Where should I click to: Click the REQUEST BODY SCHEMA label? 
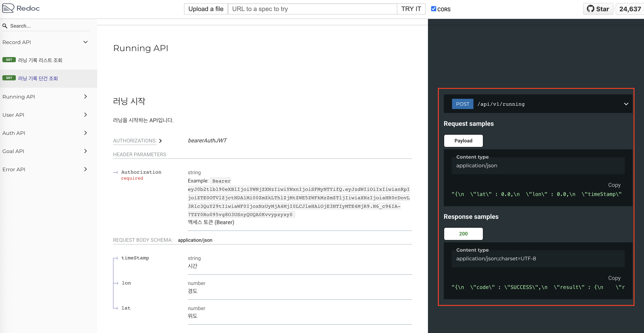point(143,240)
